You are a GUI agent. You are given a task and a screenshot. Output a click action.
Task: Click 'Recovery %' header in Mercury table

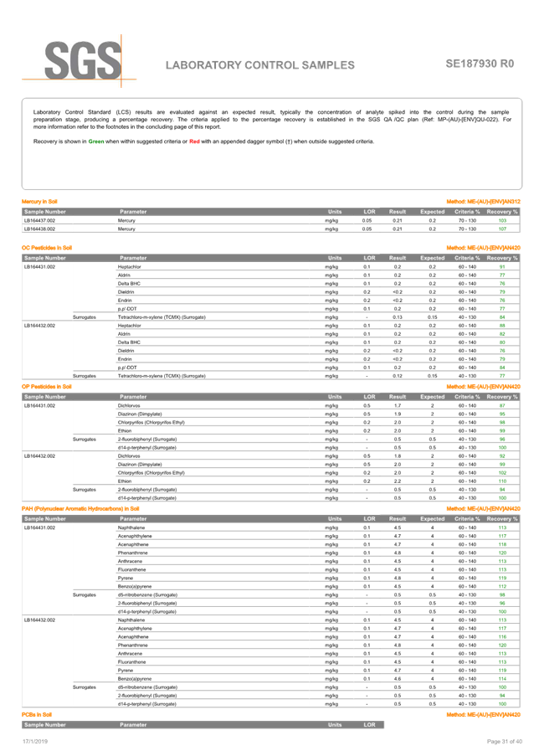pos(502,212)
